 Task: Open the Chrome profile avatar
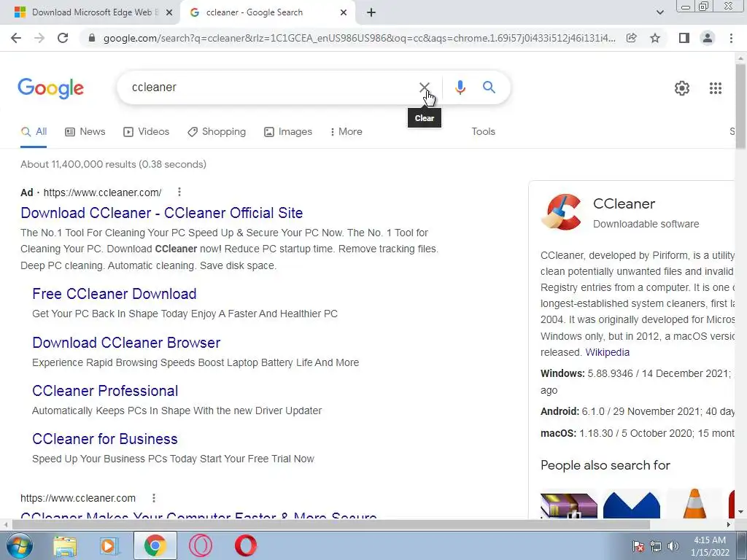click(x=708, y=38)
